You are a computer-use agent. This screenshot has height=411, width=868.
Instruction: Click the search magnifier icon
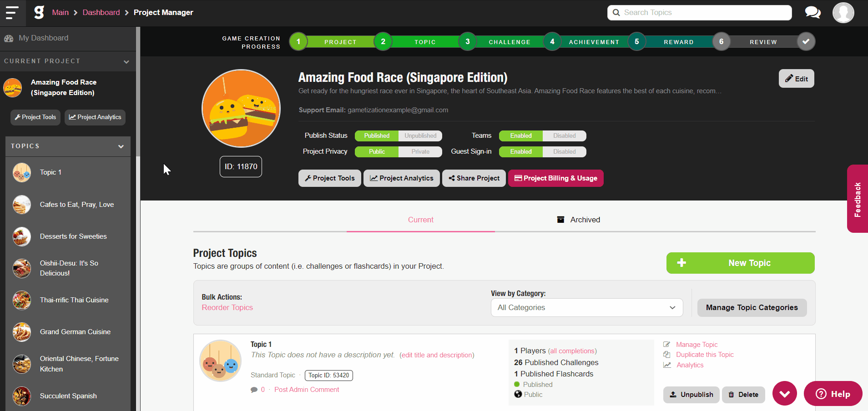[616, 13]
